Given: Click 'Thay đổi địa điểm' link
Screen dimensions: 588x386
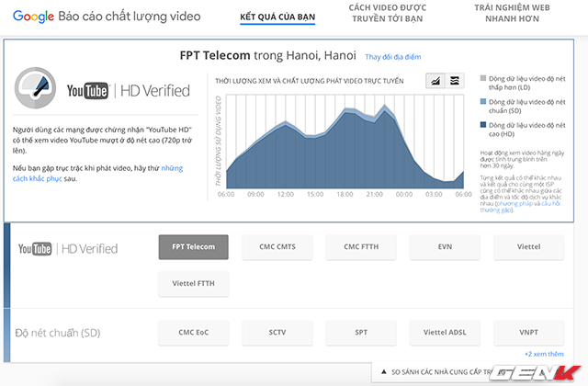Looking at the screenshot, I should coord(394,57).
